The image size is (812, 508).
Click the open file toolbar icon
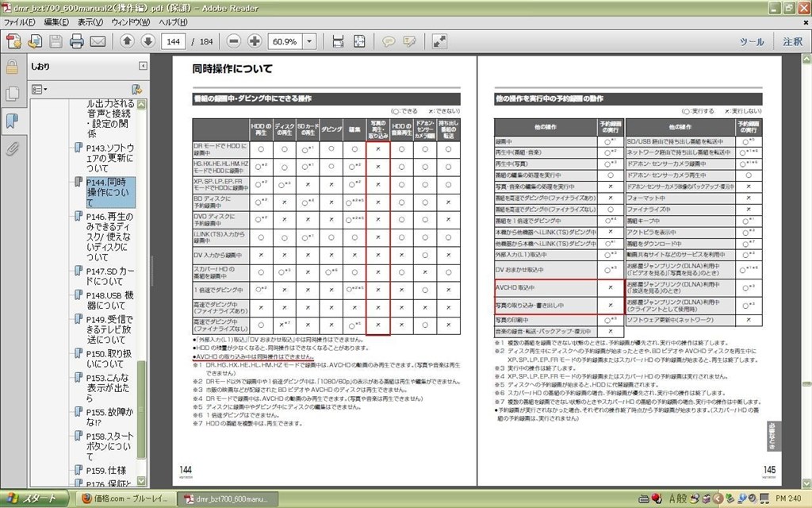point(35,41)
